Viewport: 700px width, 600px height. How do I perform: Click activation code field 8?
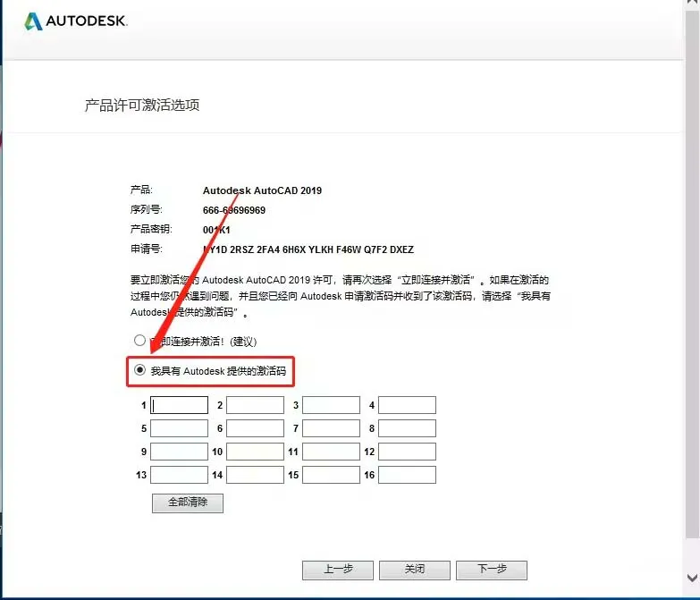pos(407,428)
